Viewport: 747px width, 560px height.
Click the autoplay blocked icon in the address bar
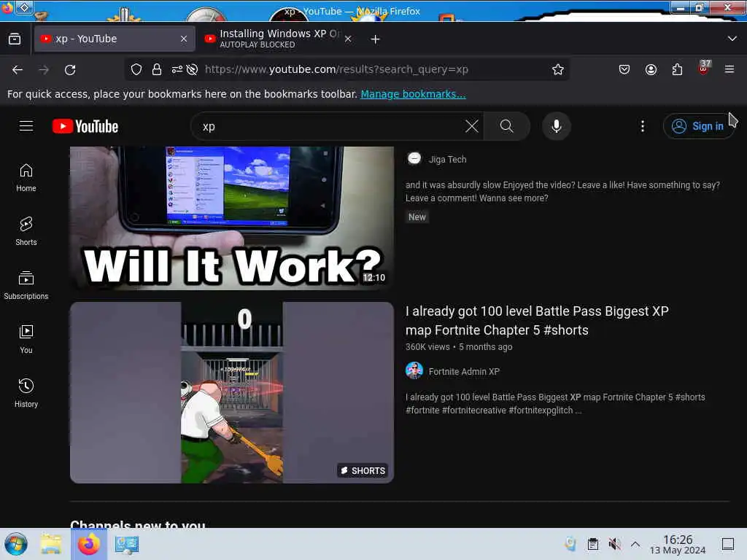pos(192,69)
